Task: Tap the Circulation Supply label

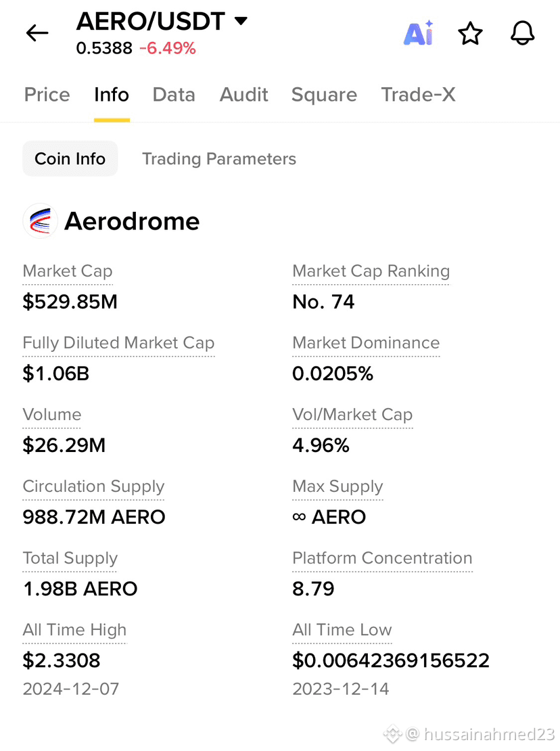Action: pyautogui.click(x=93, y=486)
